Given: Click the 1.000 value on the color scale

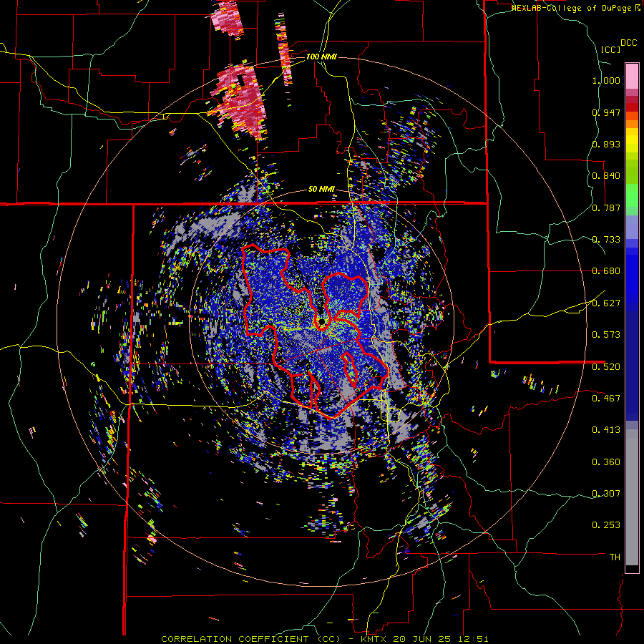Looking at the screenshot, I should tap(606, 80).
